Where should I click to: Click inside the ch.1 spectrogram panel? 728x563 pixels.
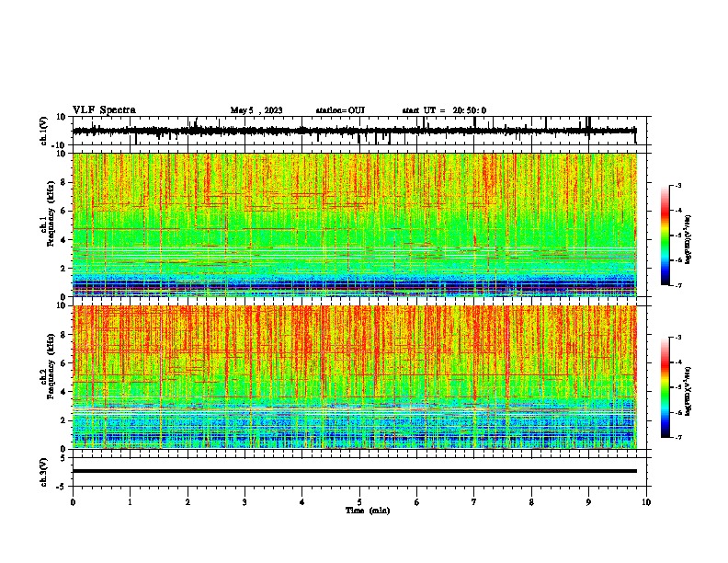(x=354, y=224)
